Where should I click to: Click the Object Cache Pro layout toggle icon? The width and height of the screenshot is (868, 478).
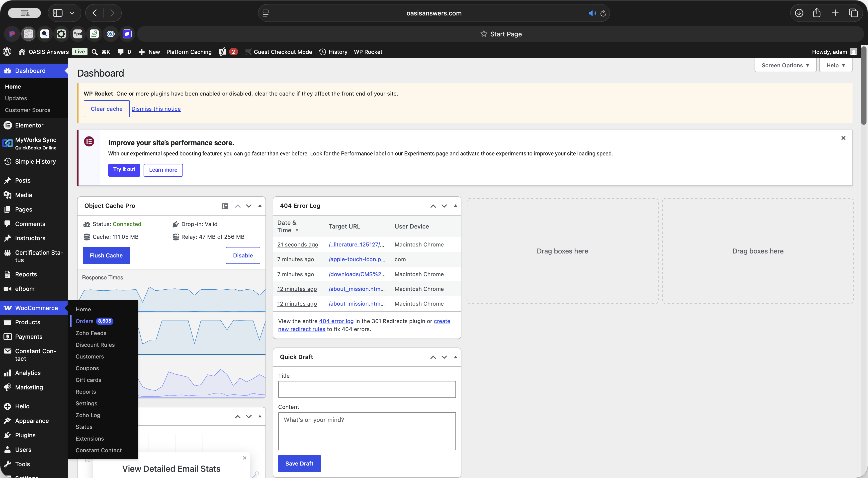tap(225, 206)
